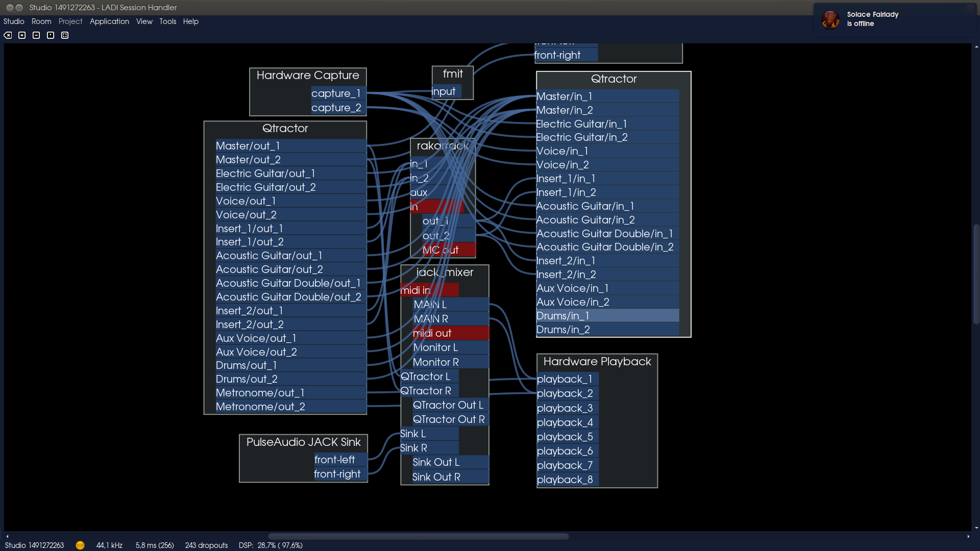Click the clear xruns toolbar icon

point(8,35)
